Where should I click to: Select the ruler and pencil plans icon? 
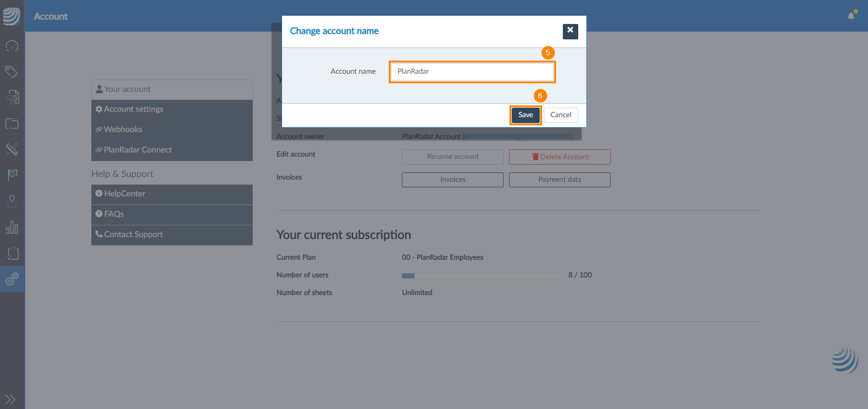click(x=12, y=149)
